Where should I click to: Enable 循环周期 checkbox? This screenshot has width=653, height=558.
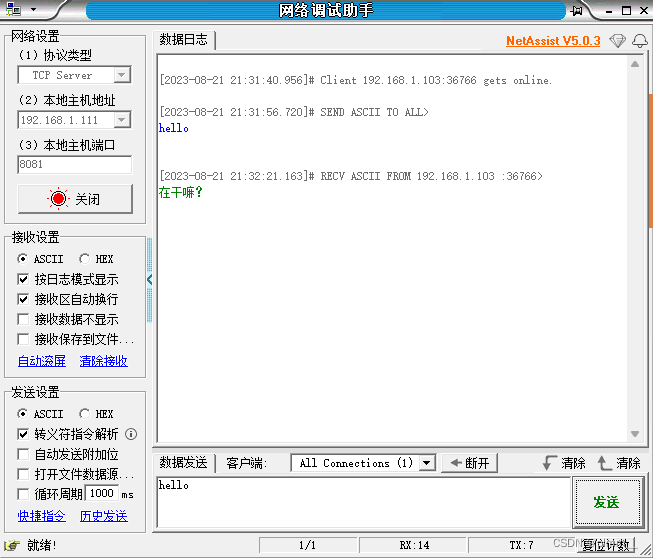[23, 494]
